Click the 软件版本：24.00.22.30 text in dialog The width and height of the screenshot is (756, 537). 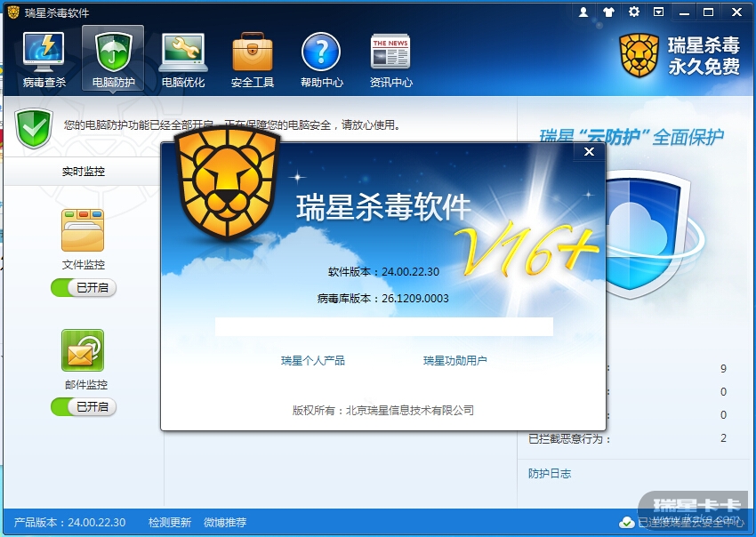coord(384,272)
